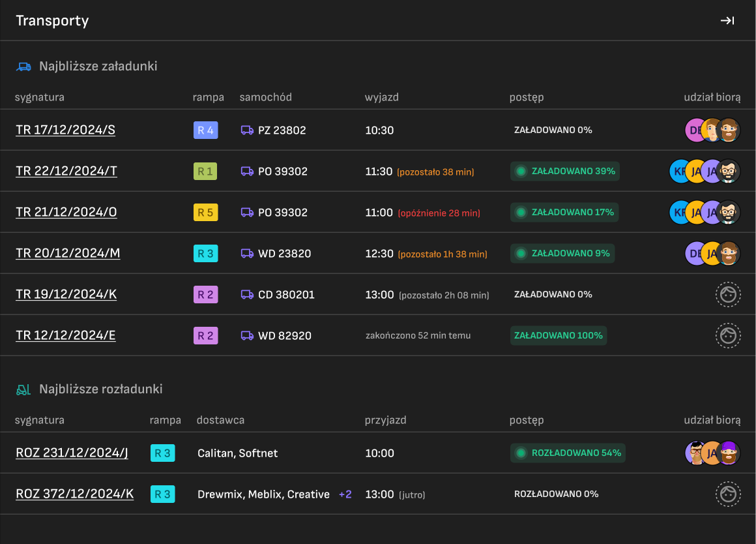Click empty assignee icon in TR 12/12/2024/E row

click(727, 335)
